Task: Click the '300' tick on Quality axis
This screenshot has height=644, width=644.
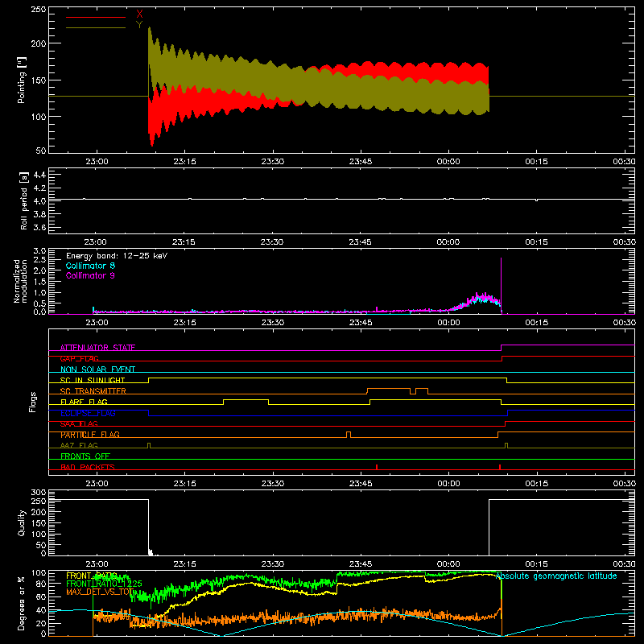Action: pos(38,493)
